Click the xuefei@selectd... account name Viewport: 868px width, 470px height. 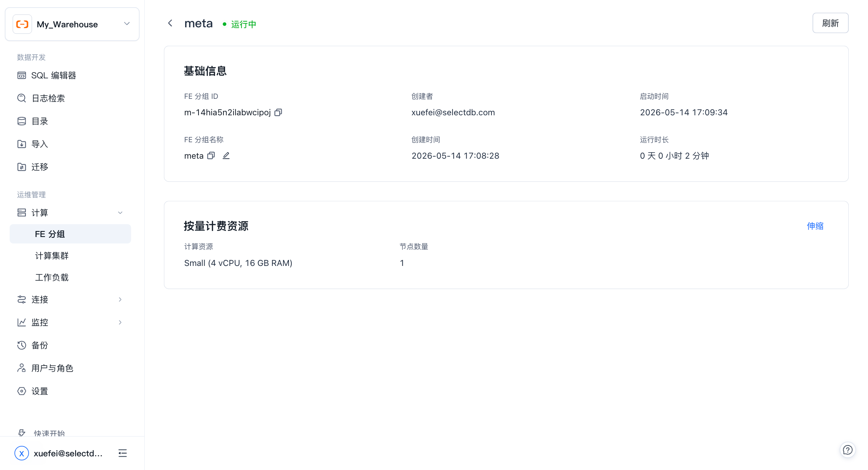pyautogui.click(x=68, y=454)
